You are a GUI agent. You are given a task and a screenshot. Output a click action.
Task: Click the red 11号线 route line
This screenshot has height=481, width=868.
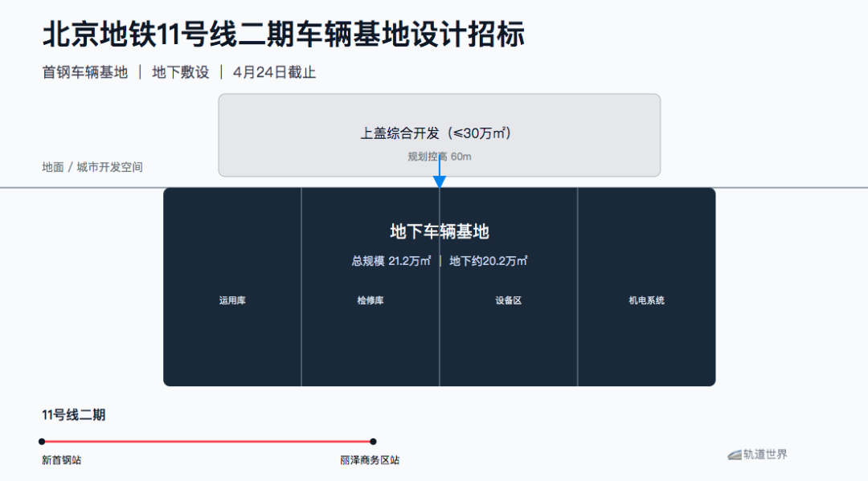pos(207,441)
